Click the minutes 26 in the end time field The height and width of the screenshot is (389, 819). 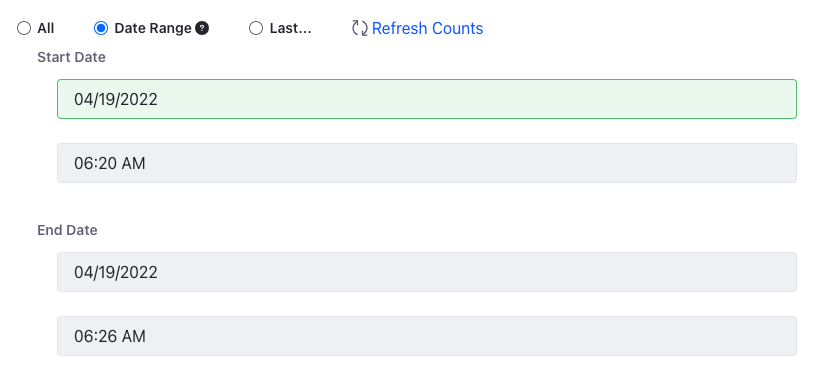pyautogui.click(x=108, y=336)
